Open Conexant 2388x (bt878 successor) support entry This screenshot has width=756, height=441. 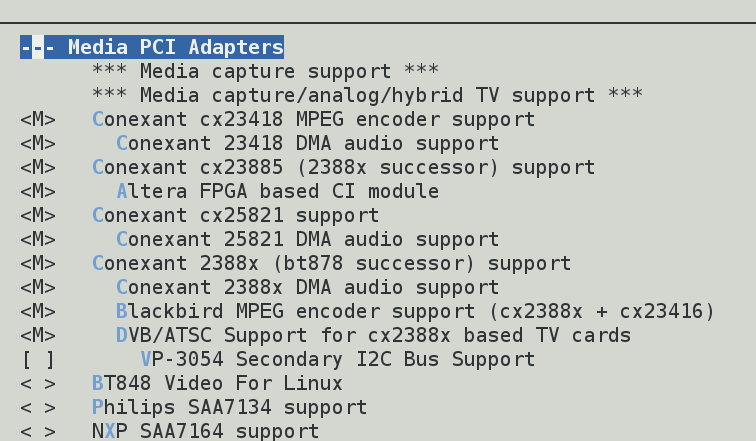pyautogui.click(x=331, y=264)
